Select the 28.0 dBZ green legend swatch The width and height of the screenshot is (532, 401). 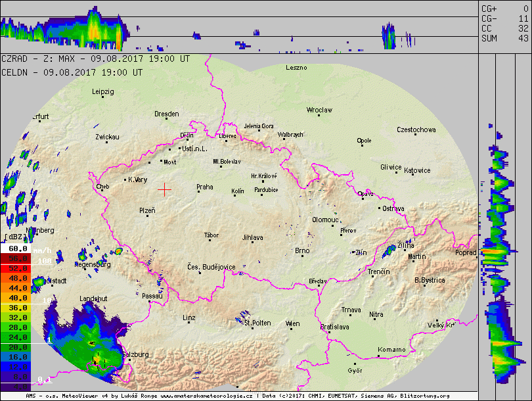click(x=18, y=327)
